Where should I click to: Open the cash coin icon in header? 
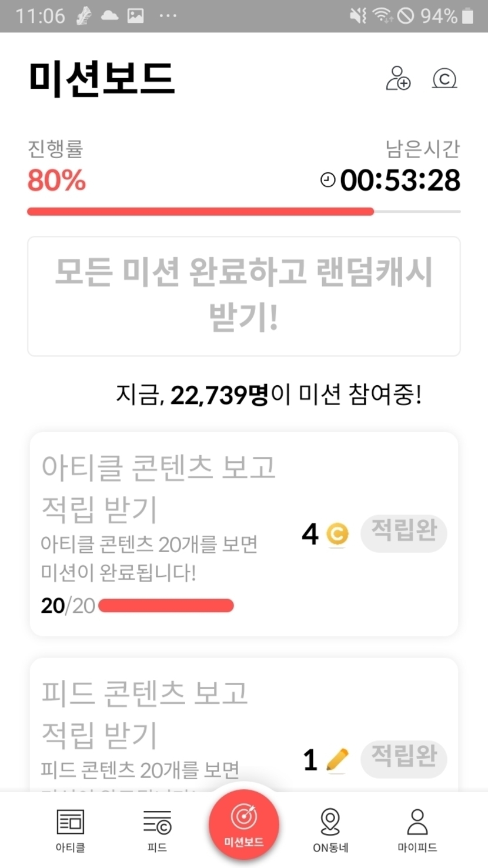click(x=444, y=78)
